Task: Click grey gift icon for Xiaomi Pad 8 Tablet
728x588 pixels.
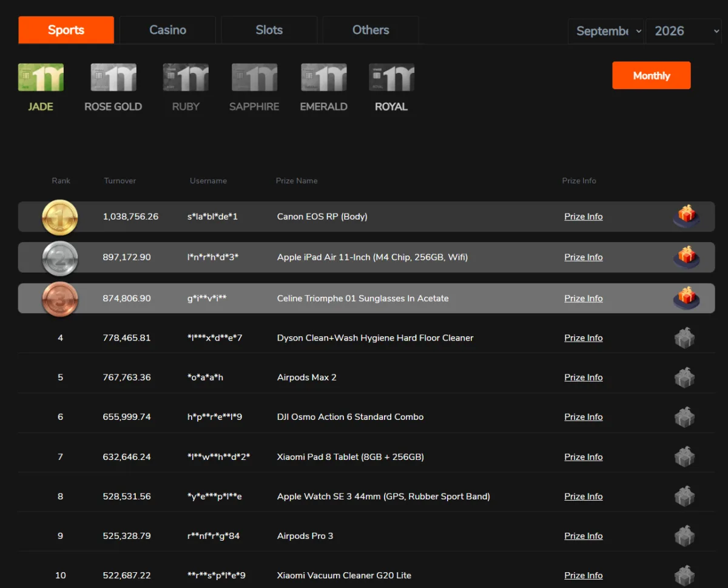Action: pyautogui.click(x=684, y=457)
